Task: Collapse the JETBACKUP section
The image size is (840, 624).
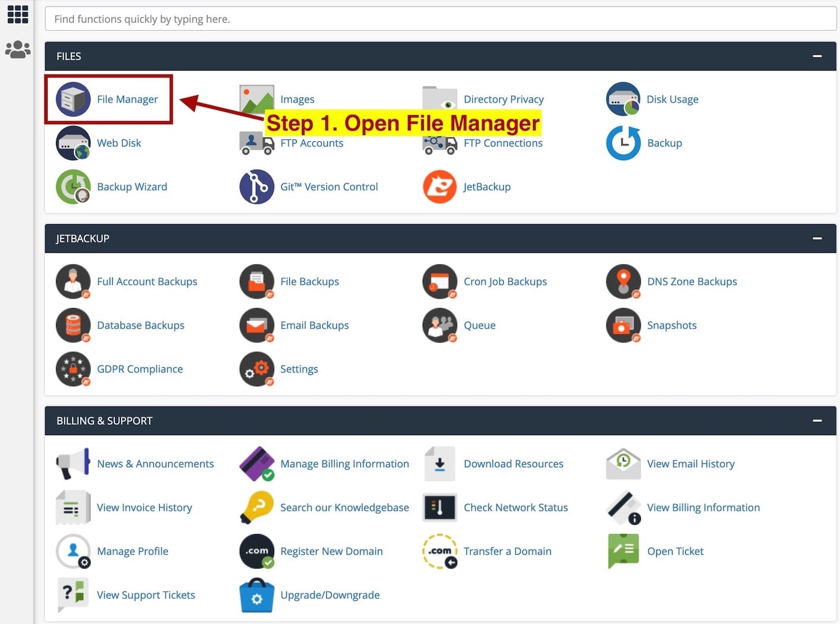Action: pos(817,238)
